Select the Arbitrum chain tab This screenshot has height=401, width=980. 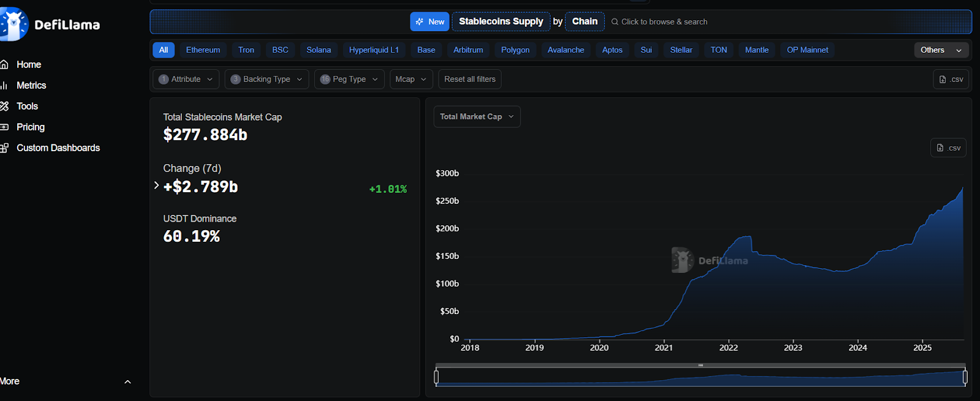tap(468, 50)
